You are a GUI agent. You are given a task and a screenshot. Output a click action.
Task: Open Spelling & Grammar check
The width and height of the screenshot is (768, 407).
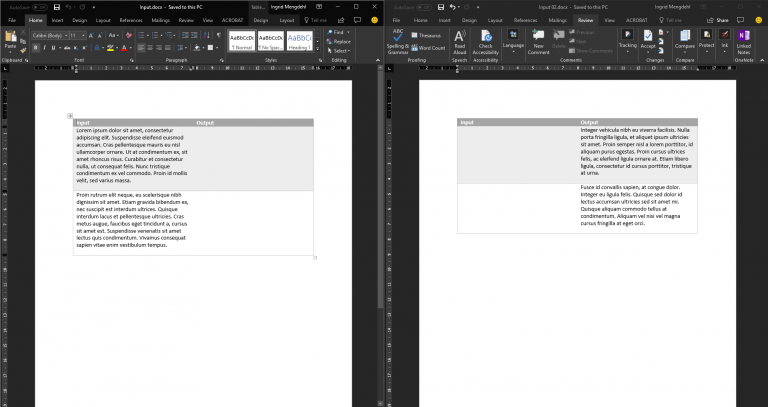coord(398,40)
